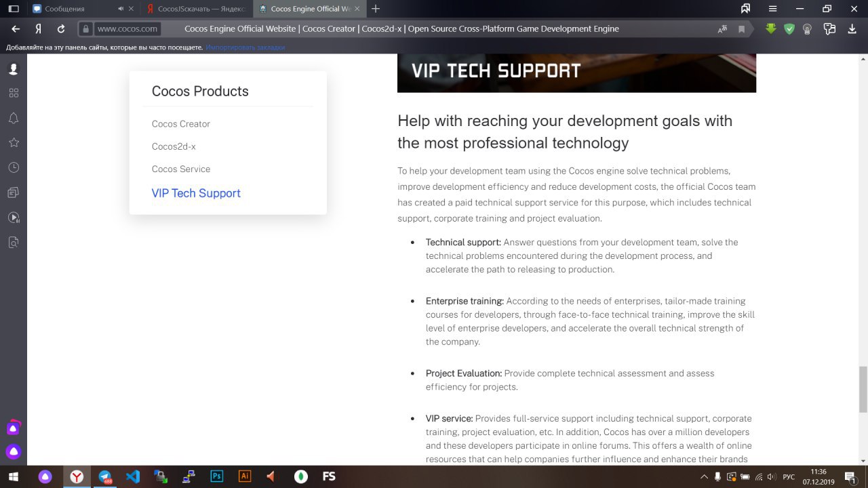
Task: Open browser downloads panel
Action: 852,28
